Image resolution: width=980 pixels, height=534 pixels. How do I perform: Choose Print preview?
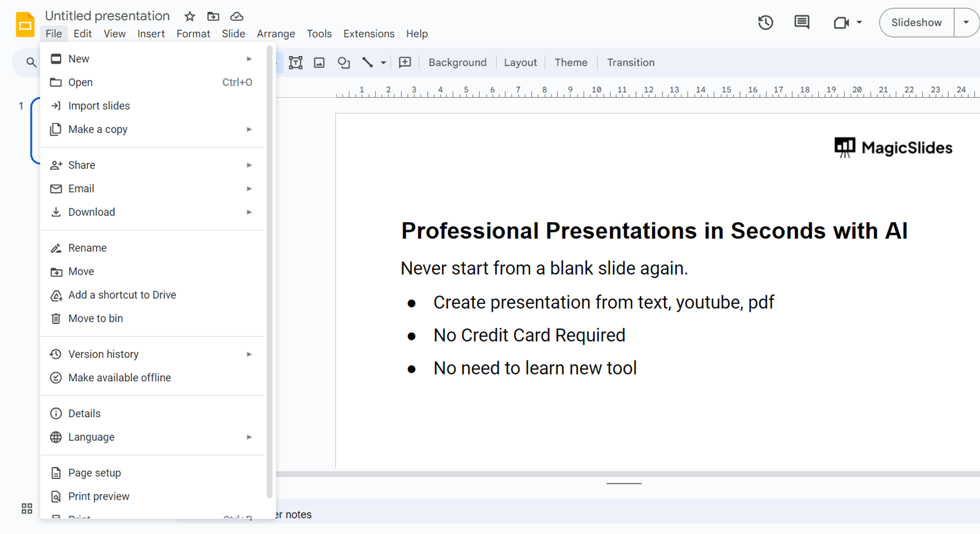point(152,496)
